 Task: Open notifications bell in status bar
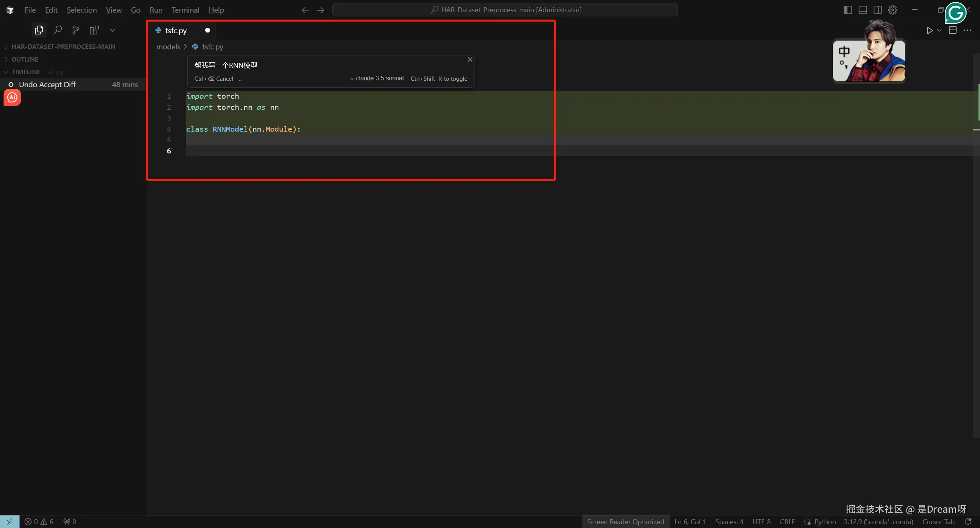pyautogui.click(x=969, y=521)
